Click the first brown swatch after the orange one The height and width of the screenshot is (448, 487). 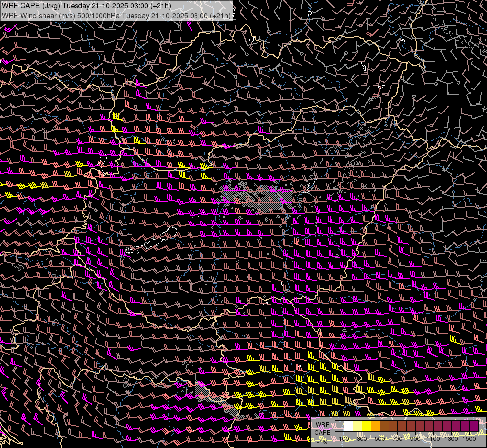[x=385, y=426]
